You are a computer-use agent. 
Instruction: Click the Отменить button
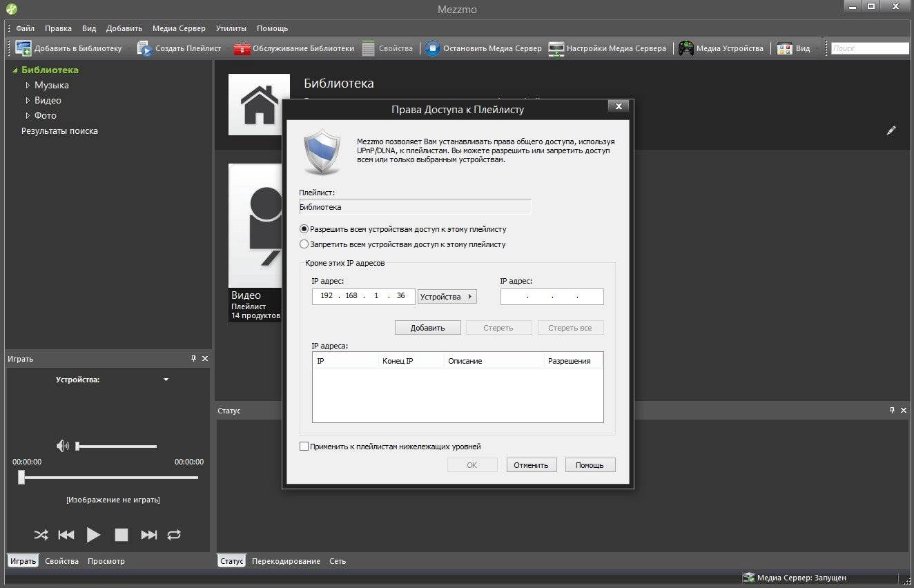click(532, 465)
